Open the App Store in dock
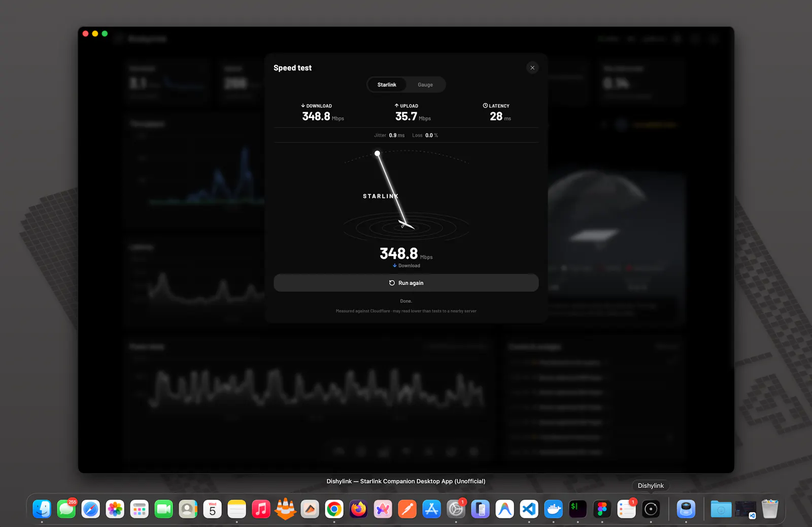Viewport: 812px width, 527px height. pos(432,509)
